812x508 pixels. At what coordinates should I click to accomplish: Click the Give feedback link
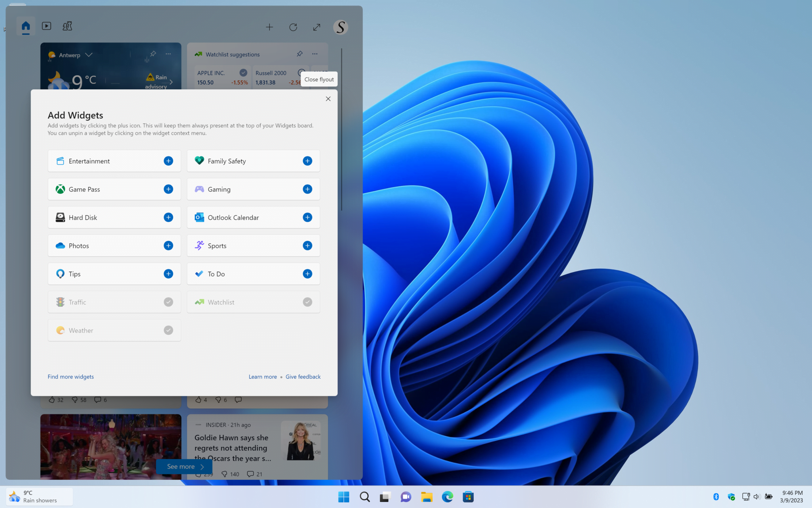(x=303, y=376)
